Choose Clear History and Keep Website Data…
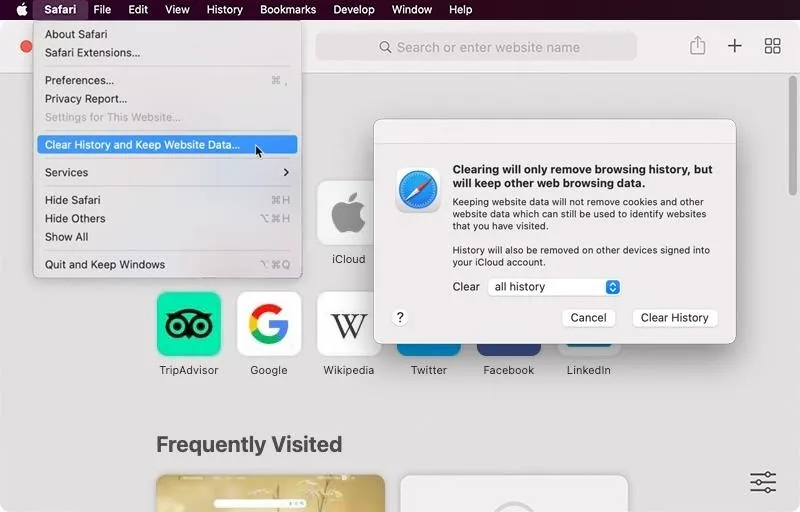This screenshot has width=800, height=512. [167, 145]
